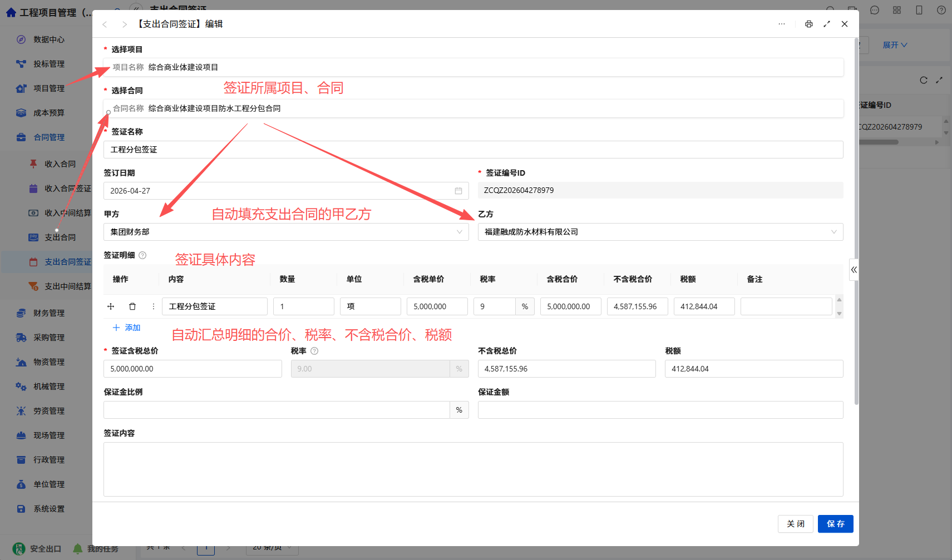Open 甲方 dropdown showing 集团财务部
Viewport: 952px width, 560px height.
pos(286,232)
